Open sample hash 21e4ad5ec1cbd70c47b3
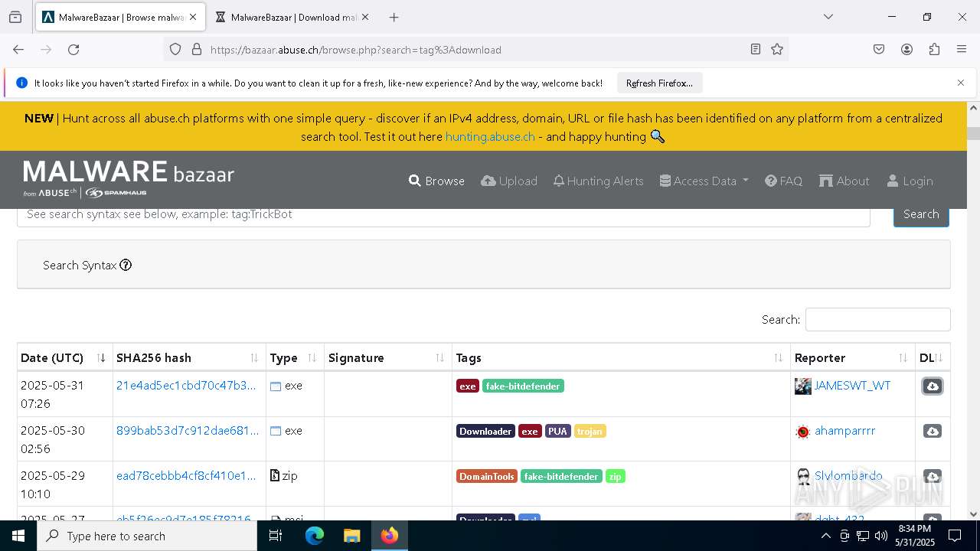Viewport: 980px width, 551px height. coord(186,386)
